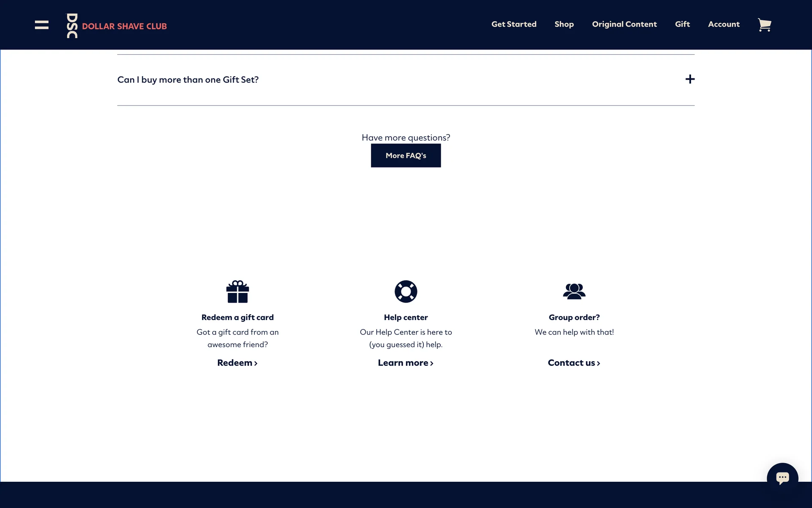Expand 'Can I buy more than one Gift Set?'
Viewport: 812px width, 508px height.
click(188, 80)
